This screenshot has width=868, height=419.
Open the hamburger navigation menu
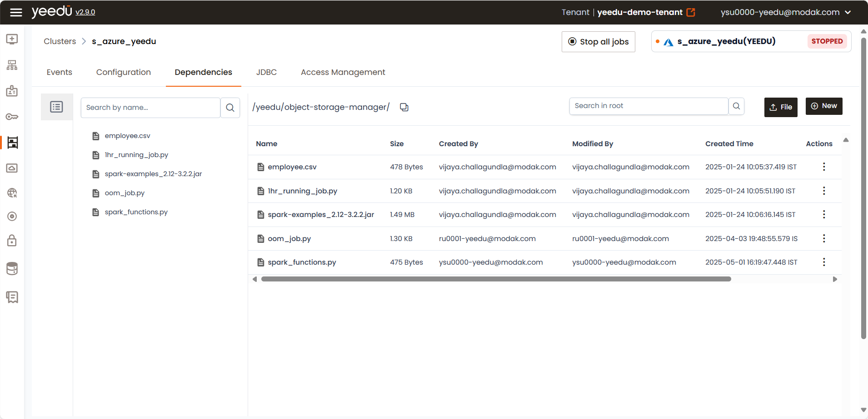16,12
